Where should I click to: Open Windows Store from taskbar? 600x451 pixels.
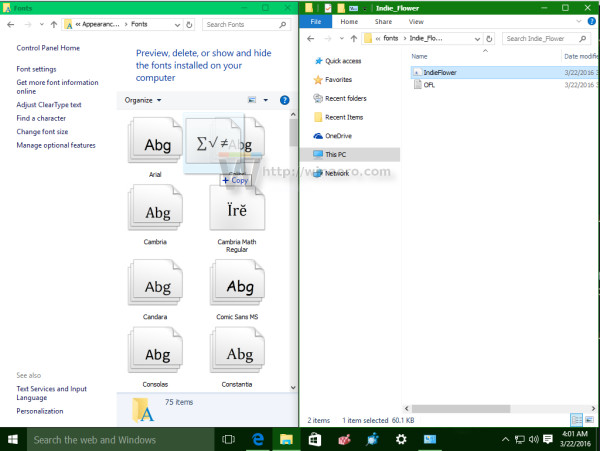(315, 439)
